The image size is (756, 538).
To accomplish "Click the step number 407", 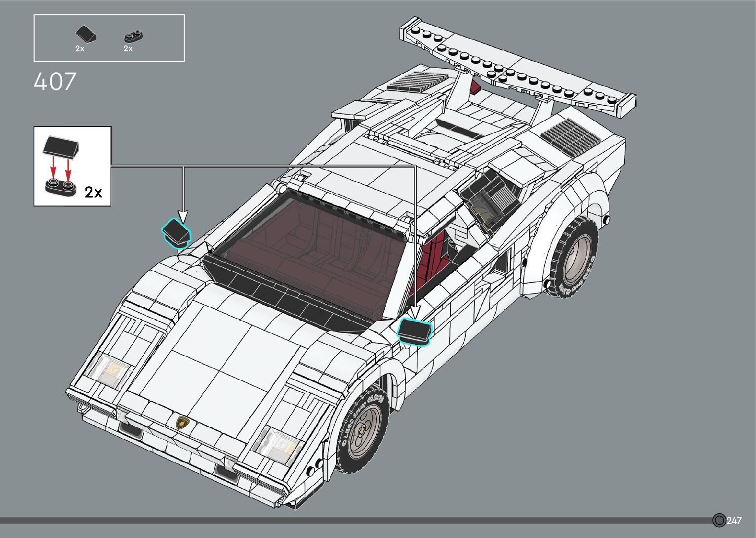I will point(55,82).
